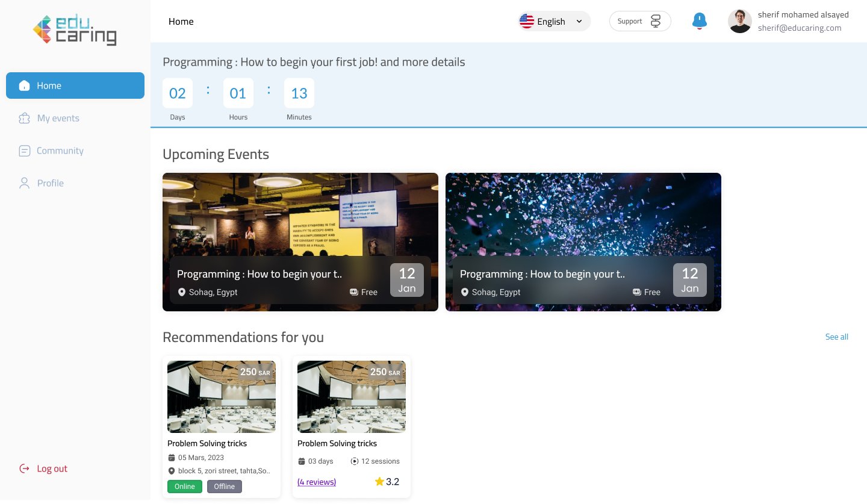Click the US flag language icon
The height and width of the screenshot is (504, 867).
click(527, 21)
